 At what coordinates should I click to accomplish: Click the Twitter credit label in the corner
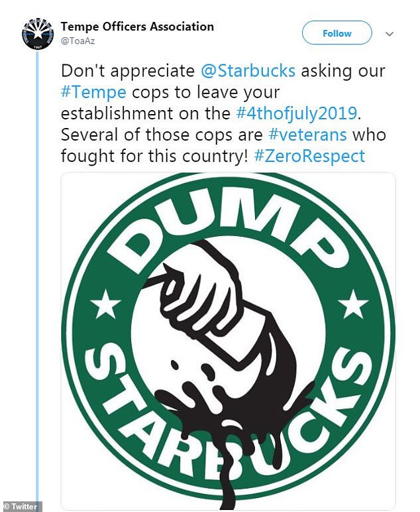click(x=21, y=506)
